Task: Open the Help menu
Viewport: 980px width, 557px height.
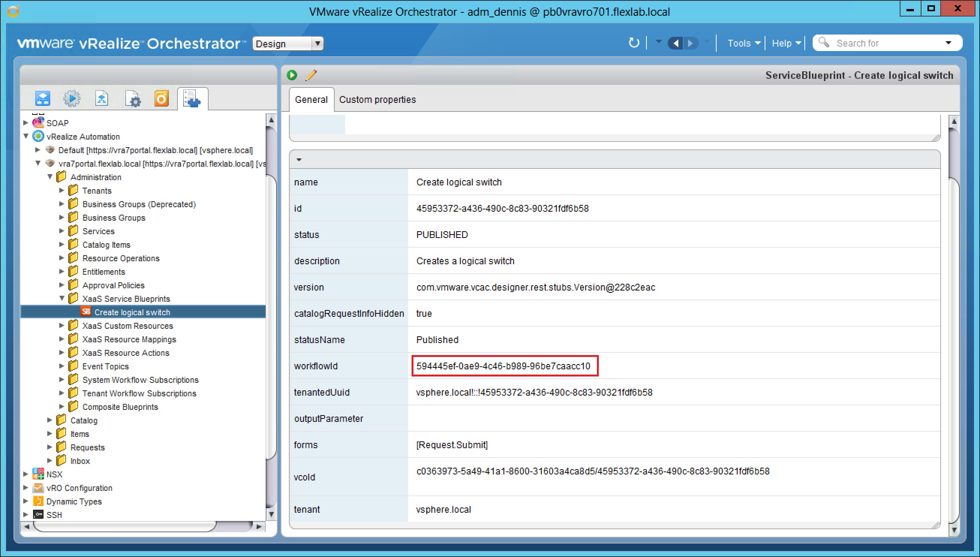Action: (786, 43)
